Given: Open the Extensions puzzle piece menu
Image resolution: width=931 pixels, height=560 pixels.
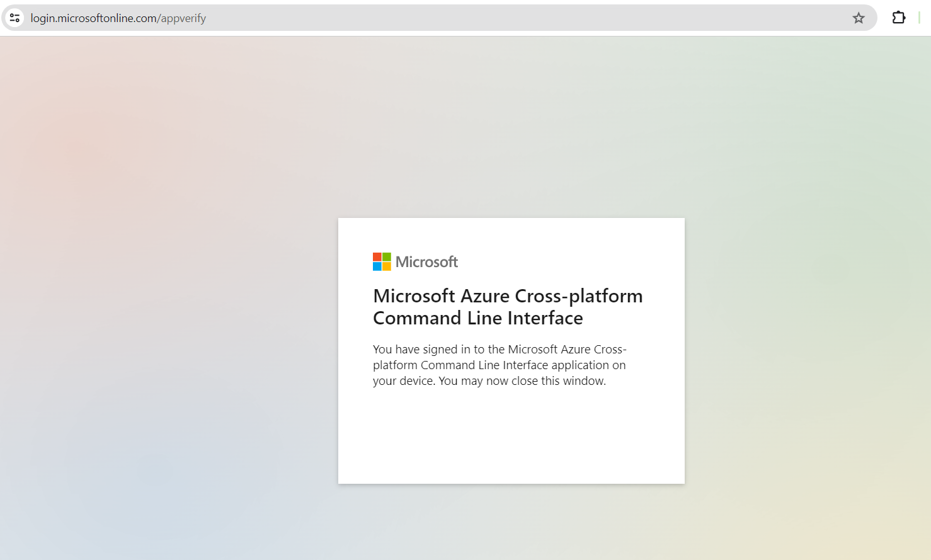Looking at the screenshot, I should click(899, 18).
